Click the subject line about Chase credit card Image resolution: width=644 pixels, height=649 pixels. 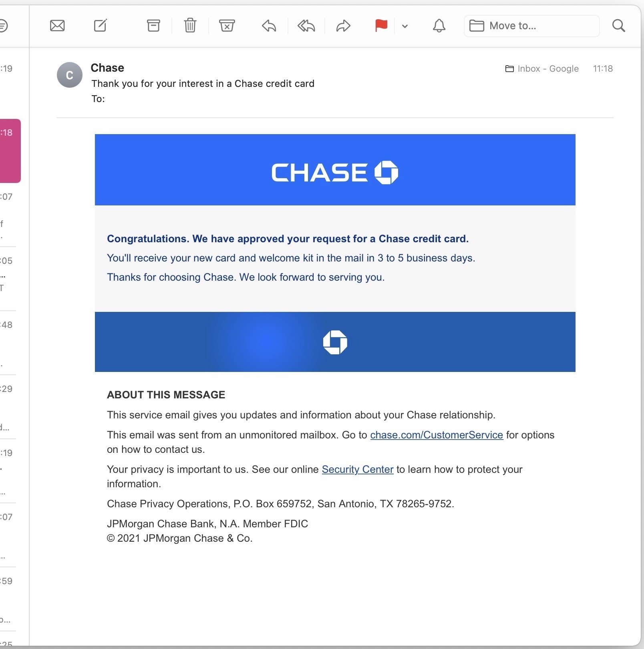click(203, 84)
